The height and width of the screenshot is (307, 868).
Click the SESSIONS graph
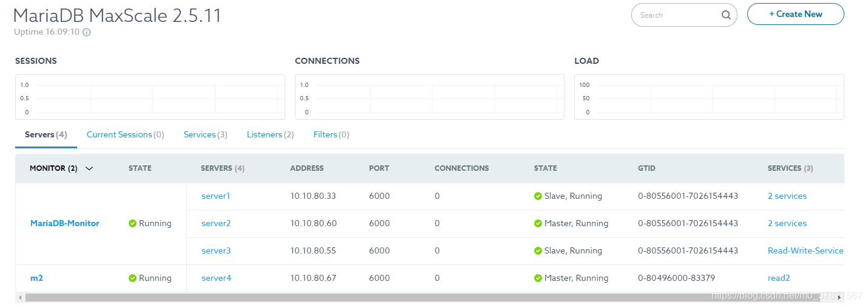coord(150,97)
